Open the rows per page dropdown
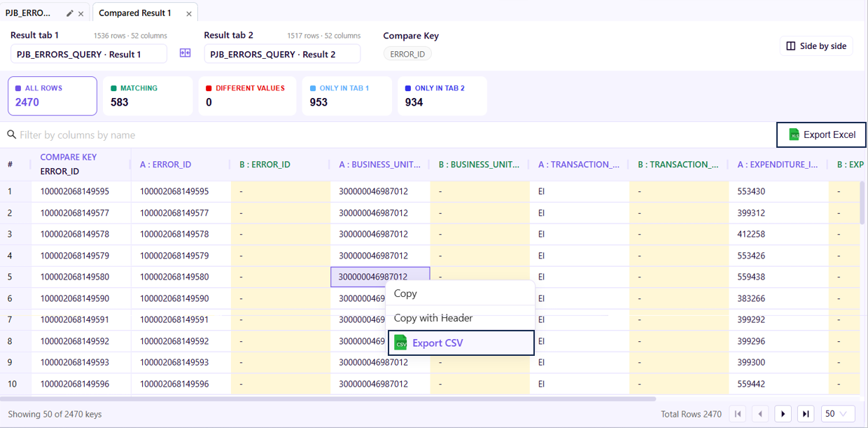 pos(838,414)
